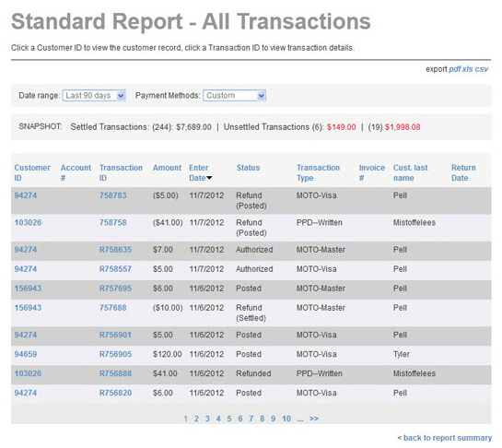Go to page 1 of results

tap(186, 419)
